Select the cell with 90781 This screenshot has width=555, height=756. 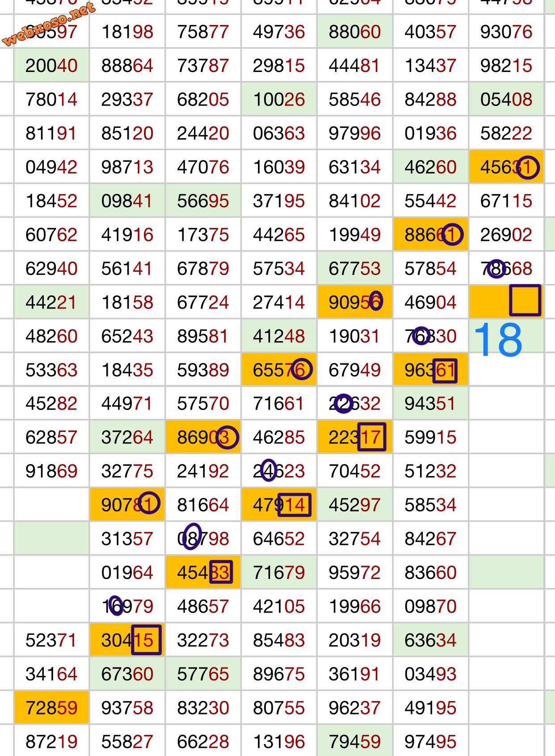[127, 505]
